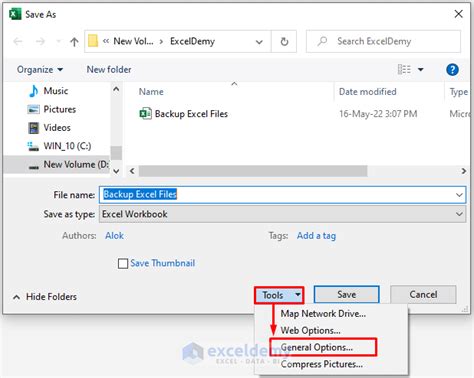Choose Web Options... from Tools menu
The height and width of the screenshot is (378, 474).
310,330
